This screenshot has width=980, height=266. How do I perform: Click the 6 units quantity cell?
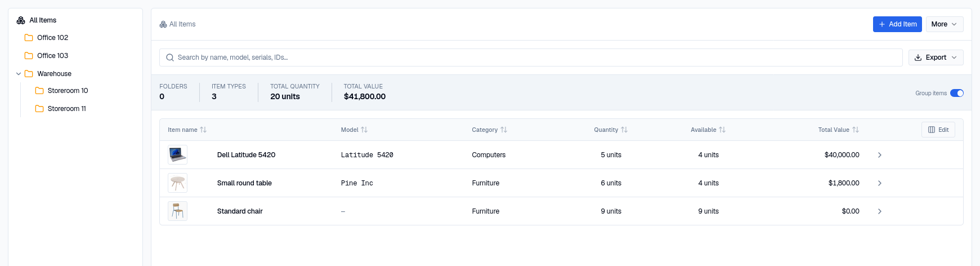pyautogui.click(x=611, y=183)
